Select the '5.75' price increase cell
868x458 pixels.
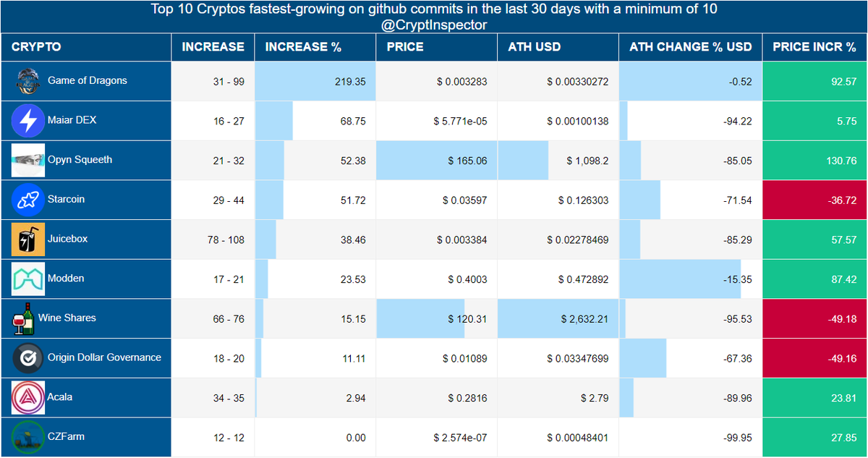click(x=815, y=121)
